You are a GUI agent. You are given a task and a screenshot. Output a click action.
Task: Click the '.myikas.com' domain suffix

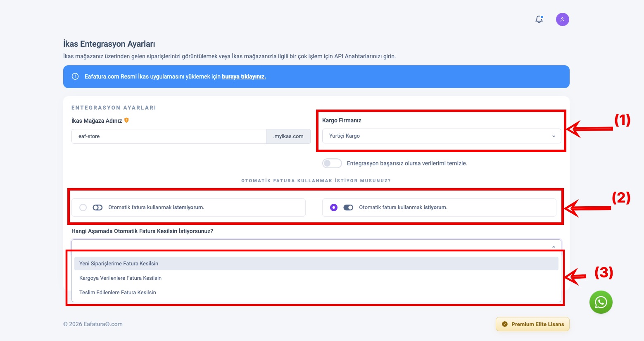click(288, 136)
